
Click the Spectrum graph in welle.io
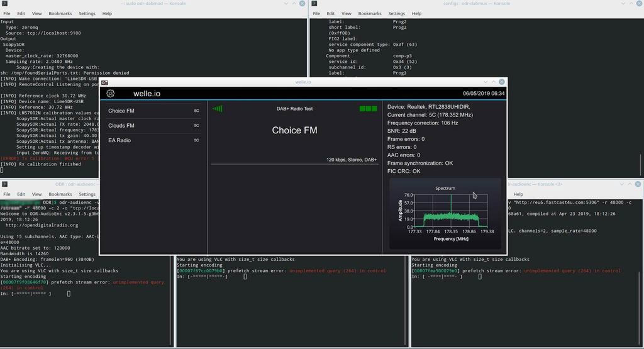[450, 212]
